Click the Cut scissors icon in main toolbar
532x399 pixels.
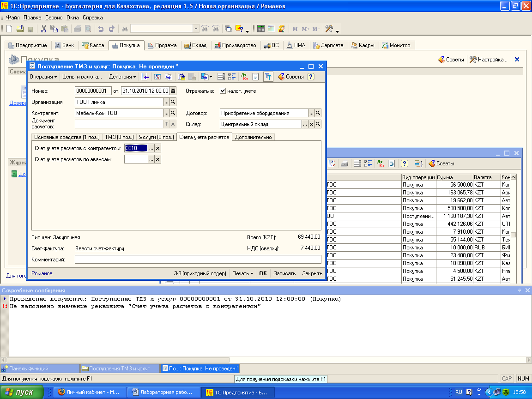point(43,29)
